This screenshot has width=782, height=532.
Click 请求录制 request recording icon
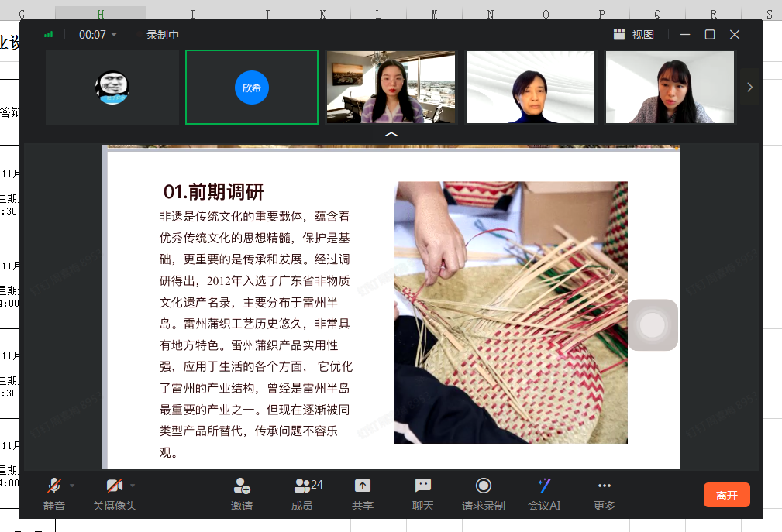(483, 486)
